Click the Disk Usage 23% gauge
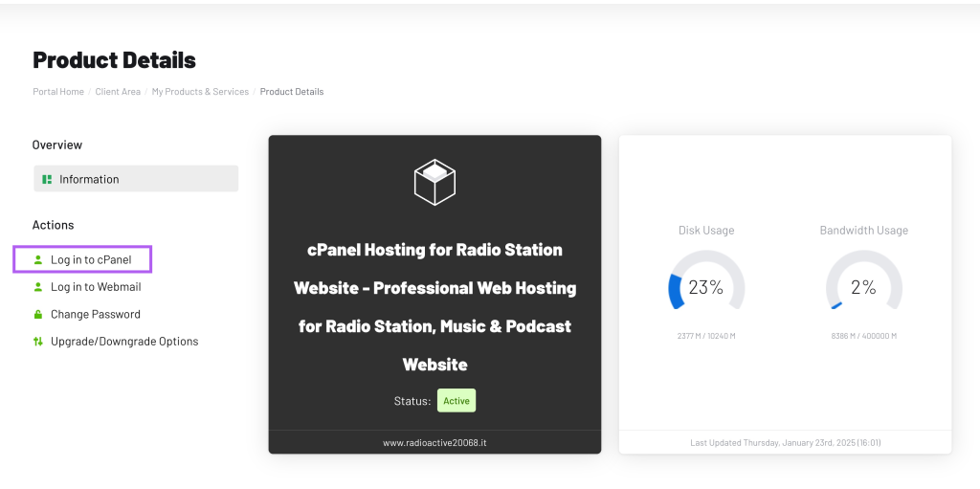 (706, 287)
